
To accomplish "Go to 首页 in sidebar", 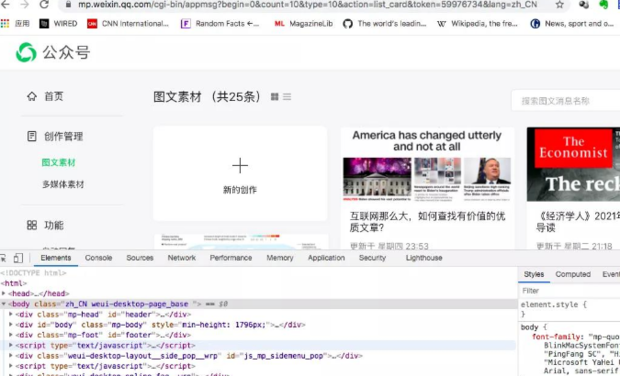I will (x=54, y=96).
